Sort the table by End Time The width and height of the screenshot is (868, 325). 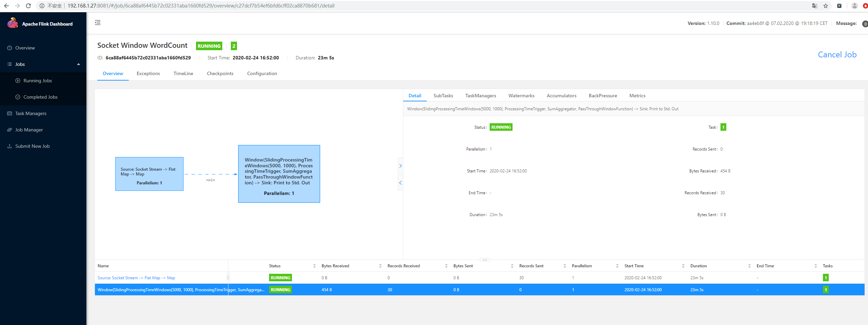[815, 266]
